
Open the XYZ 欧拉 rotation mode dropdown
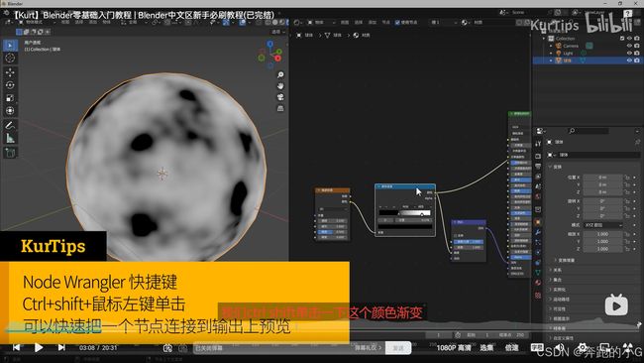602,225
